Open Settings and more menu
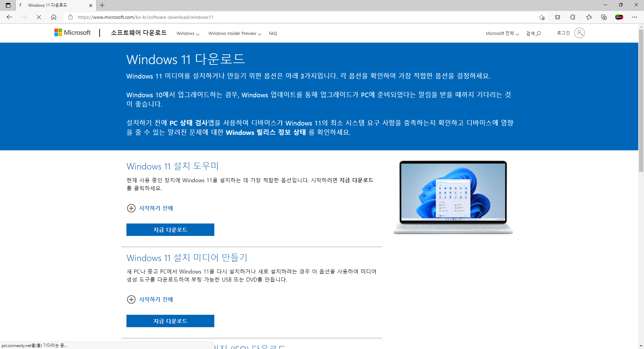The width and height of the screenshot is (644, 349). click(x=635, y=17)
